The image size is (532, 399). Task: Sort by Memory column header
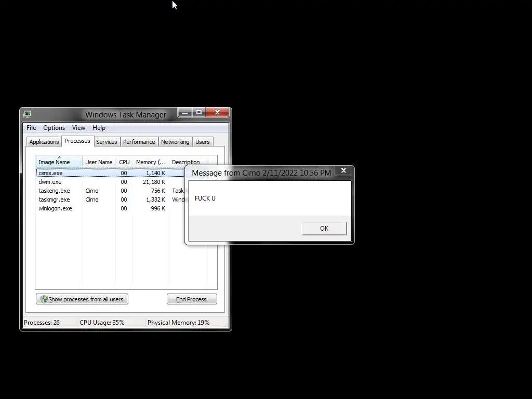[151, 162]
